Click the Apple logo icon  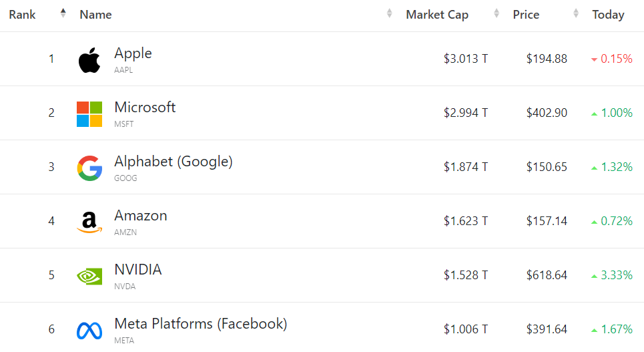coord(89,60)
